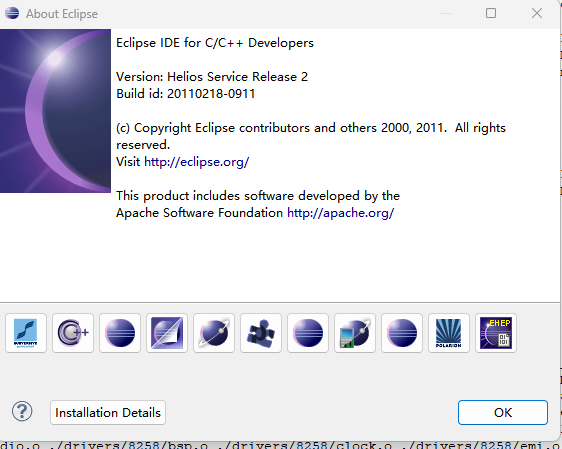Close the About Eclipse dialog

537,13
